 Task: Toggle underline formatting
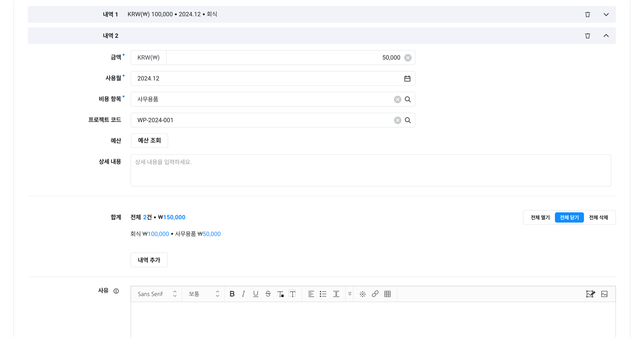(x=255, y=294)
